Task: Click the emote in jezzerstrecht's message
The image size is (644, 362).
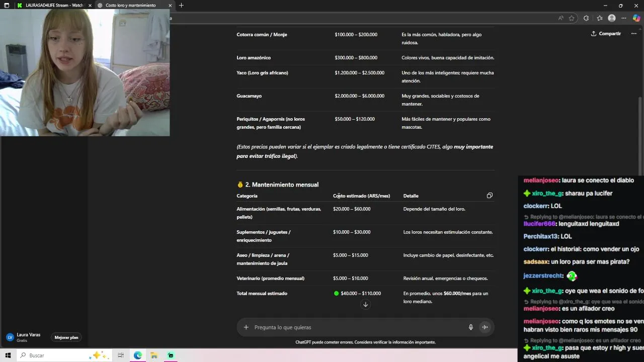Action: pos(572,276)
